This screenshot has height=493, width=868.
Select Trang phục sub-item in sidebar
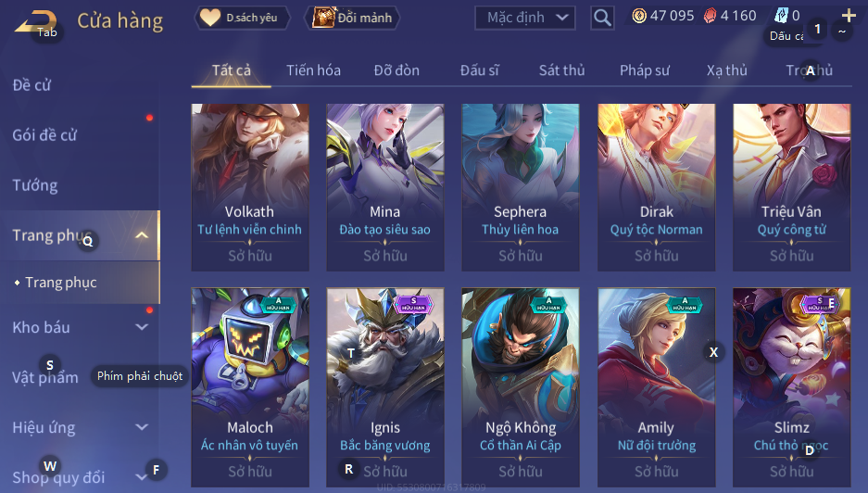pos(61,283)
